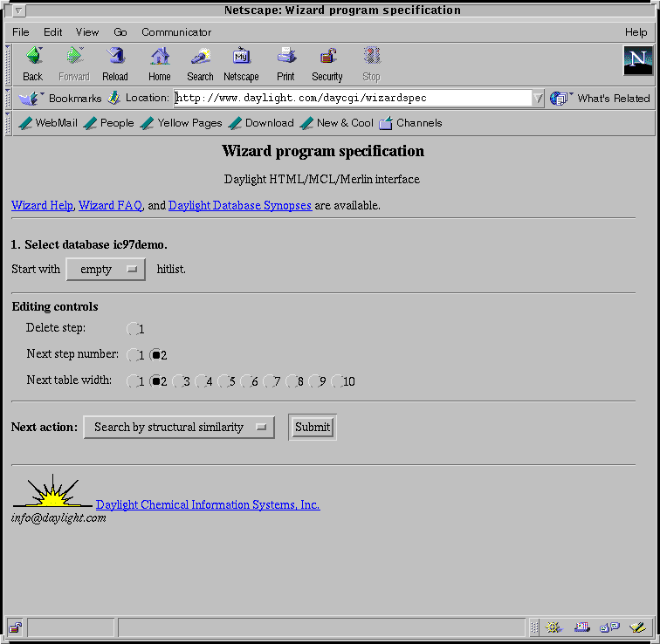The height and width of the screenshot is (644, 660).
Task: Open the Communicator menu
Action: tap(176, 32)
